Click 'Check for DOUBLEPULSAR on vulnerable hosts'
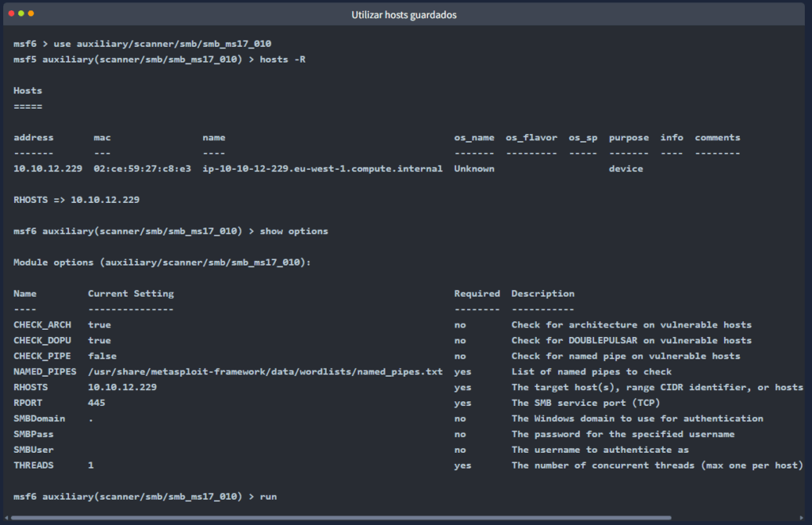The height and width of the screenshot is (525, 812). click(x=631, y=341)
